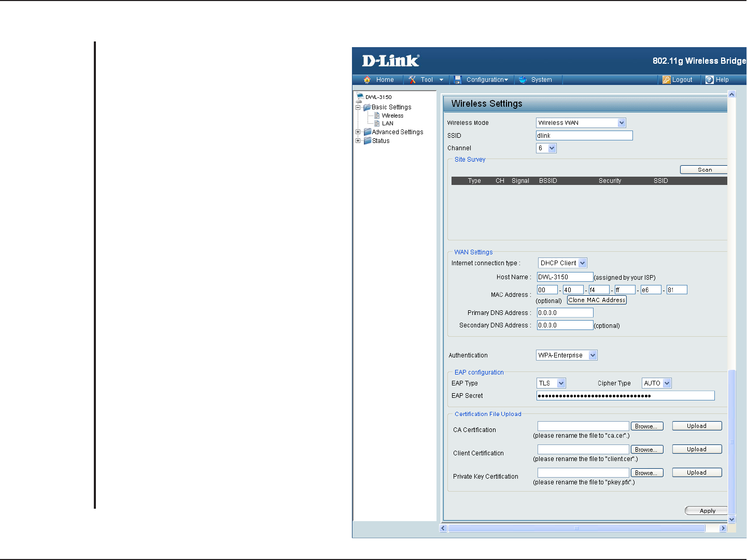Click the Scan button
Image resolution: width=747 pixels, height=560 pixels.
tap(704, 170)
